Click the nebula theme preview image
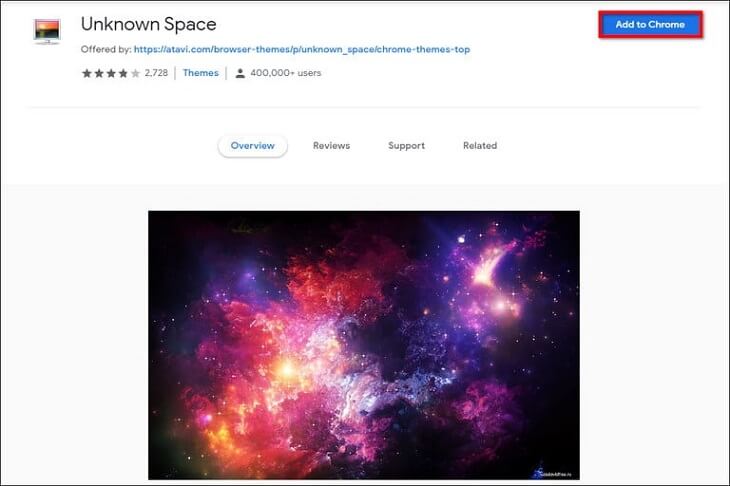The height and width of the screenshot is (486, 730). [363, 340]
